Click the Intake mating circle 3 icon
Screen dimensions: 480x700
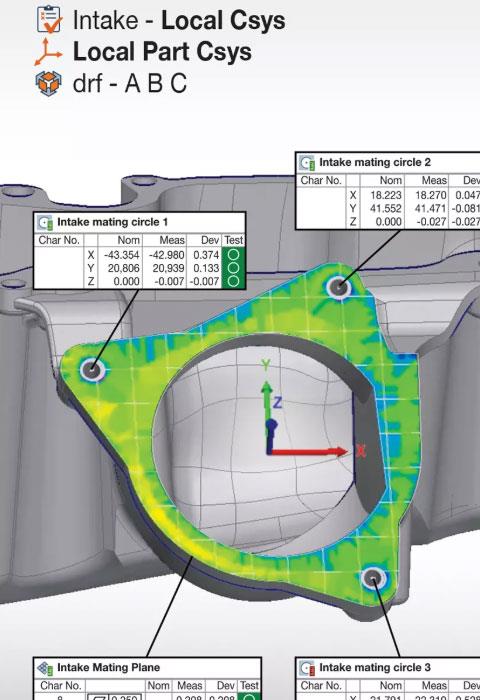tap(307, 668)
